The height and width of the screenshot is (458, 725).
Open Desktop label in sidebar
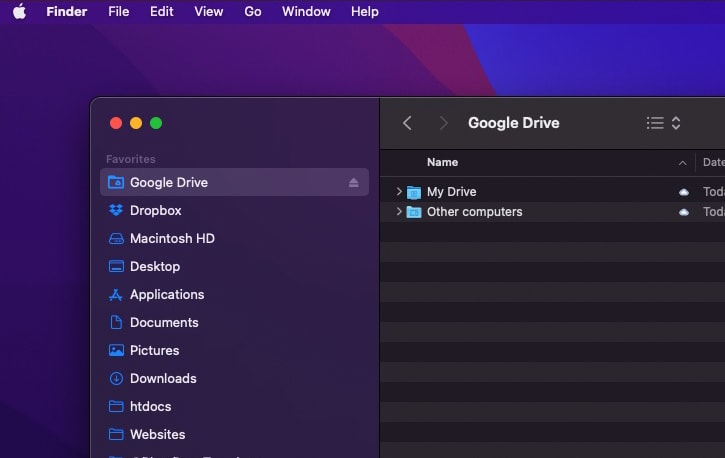155,267
